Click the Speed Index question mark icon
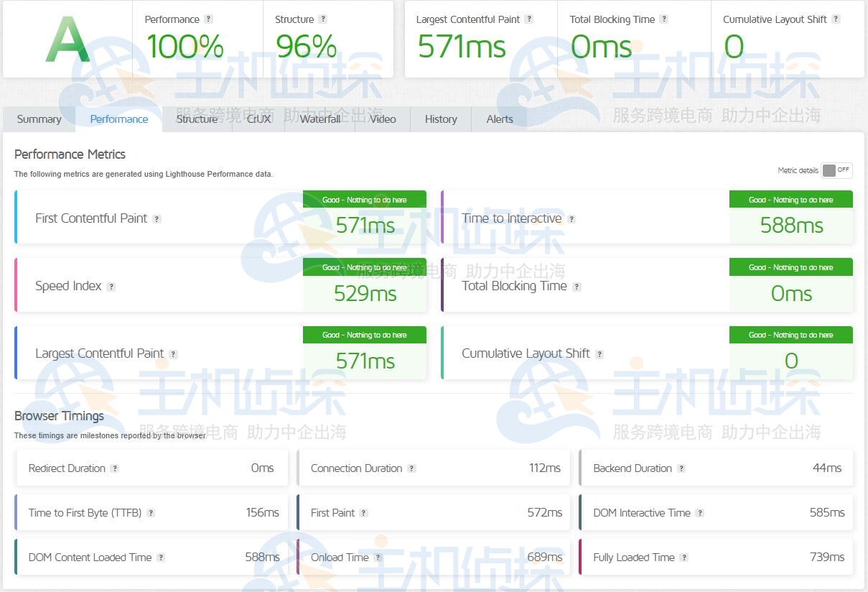Viewport: 868px width, 592px height. tap(111, 287)
